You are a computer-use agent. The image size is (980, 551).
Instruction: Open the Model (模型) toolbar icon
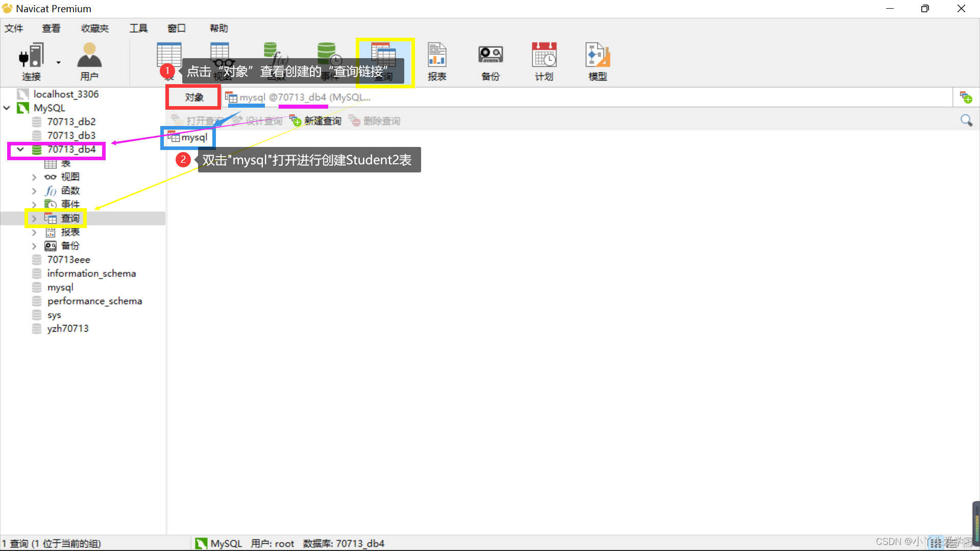click(x=598, y=61)
